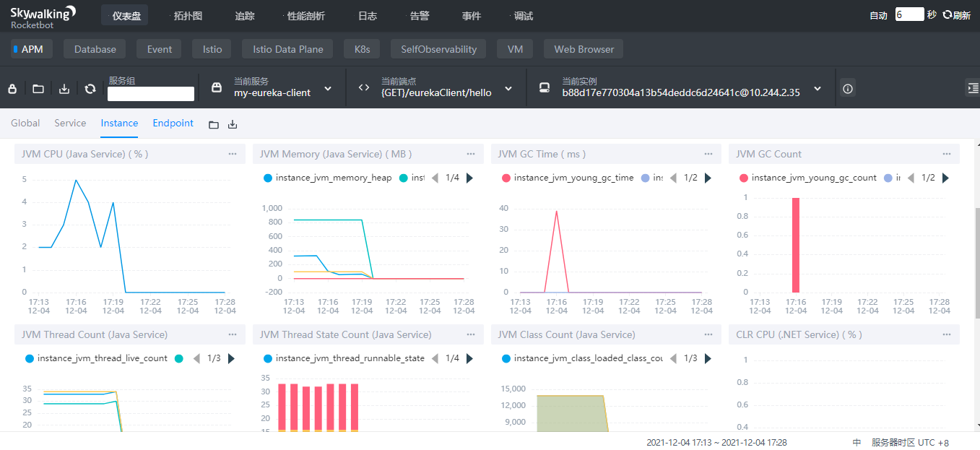Open the Event dashboard button
Image resolution: width=980 pixels, height=450 pixels.
click(x=160, y=49)
